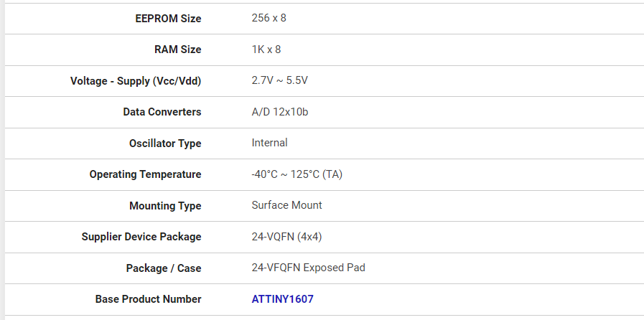Click the Internal oscillator value
Viewport: 644px width, 320px height.
pyautogui.click(x=269, y=143)
